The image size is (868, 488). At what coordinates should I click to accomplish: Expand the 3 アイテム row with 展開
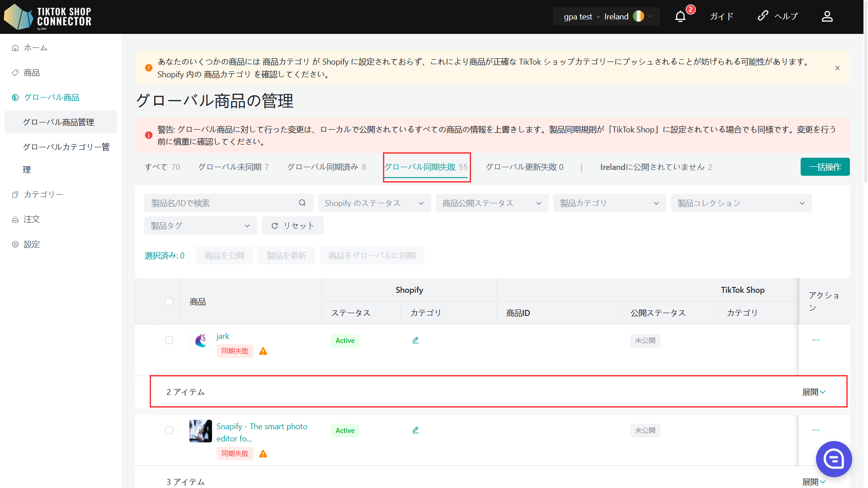(814, 482)
